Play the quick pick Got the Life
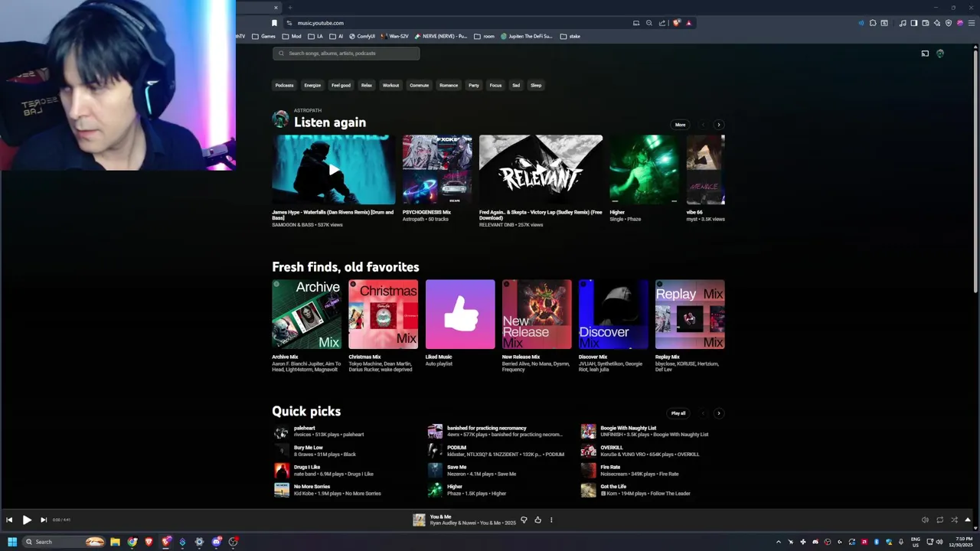 pyautogui.click(x=588, y=491)
